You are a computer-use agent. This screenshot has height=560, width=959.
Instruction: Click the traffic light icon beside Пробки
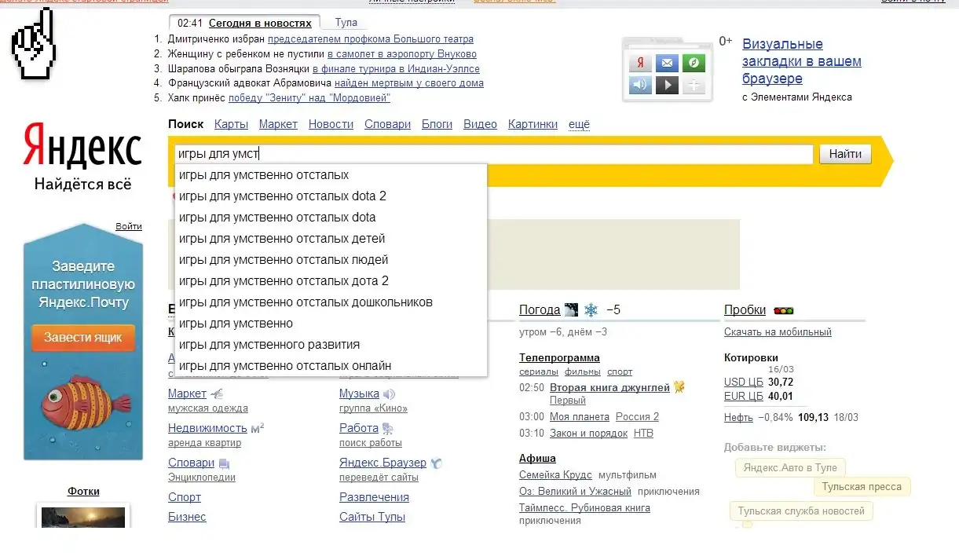tap(783, 311)
